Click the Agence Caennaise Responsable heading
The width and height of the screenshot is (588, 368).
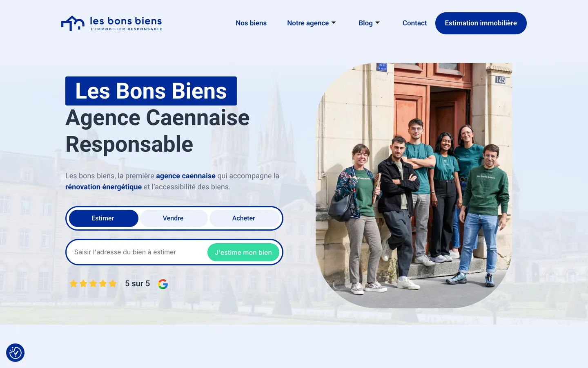tap(158, 131)
